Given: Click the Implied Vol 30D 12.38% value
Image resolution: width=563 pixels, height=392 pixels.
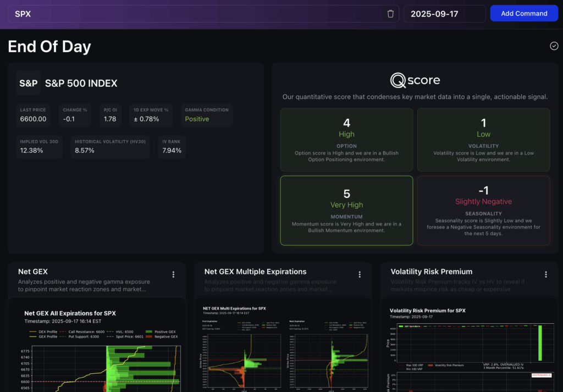Looking at the screenshot, I should tap(31, 151).
